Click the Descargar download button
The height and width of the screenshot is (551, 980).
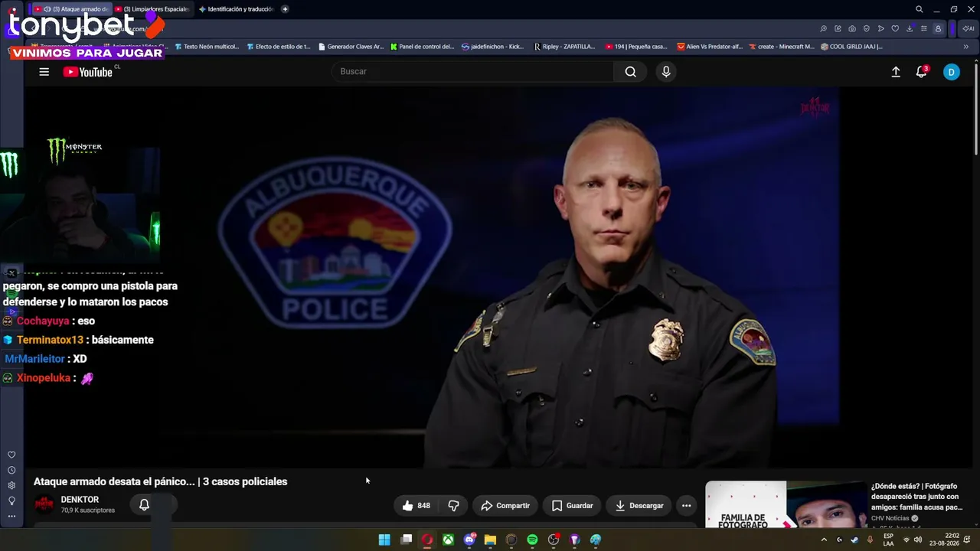coord(639,505)
